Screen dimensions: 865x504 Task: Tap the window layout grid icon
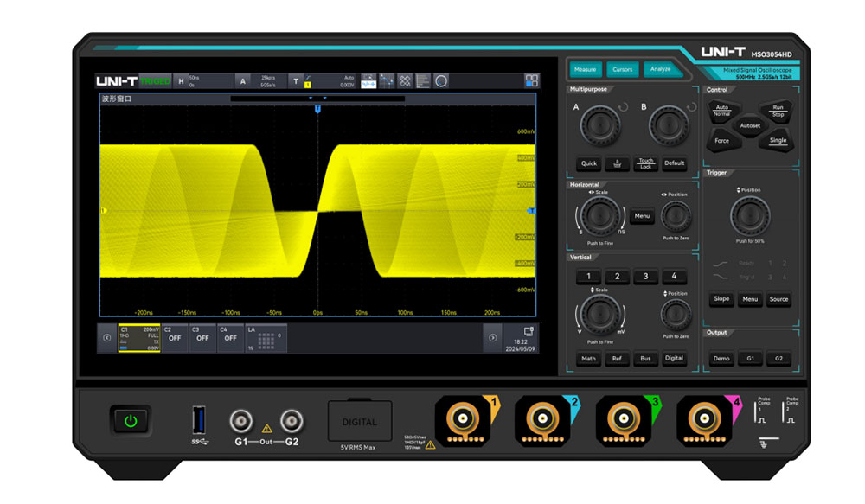[531, 81]
